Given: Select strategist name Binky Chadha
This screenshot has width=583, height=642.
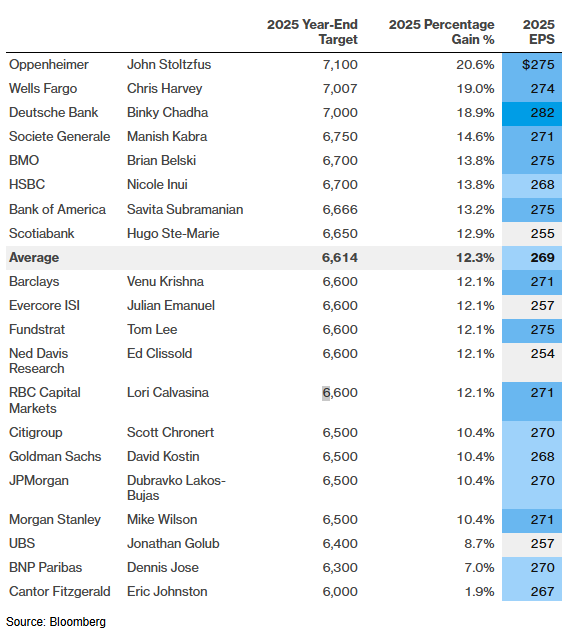Looking at the screenshot, I should point(167,113).
